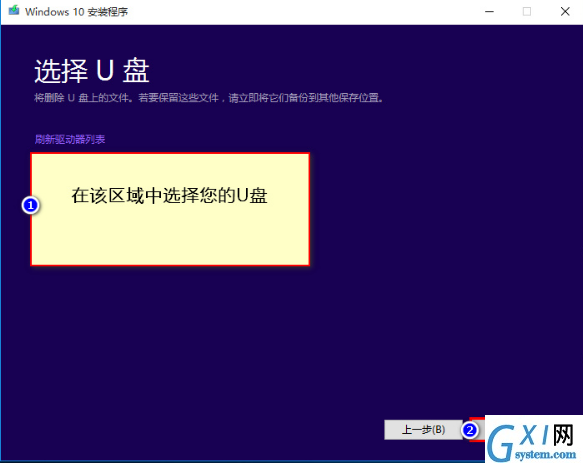Click the U盘 file deletion warning text
Viewport: 583px width, 463px height.
[209, 98]
